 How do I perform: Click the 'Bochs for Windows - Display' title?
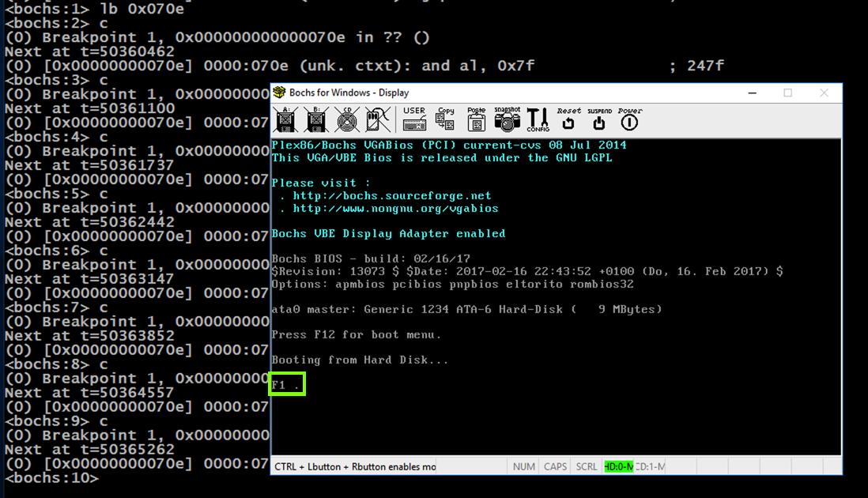click(349, 92)
